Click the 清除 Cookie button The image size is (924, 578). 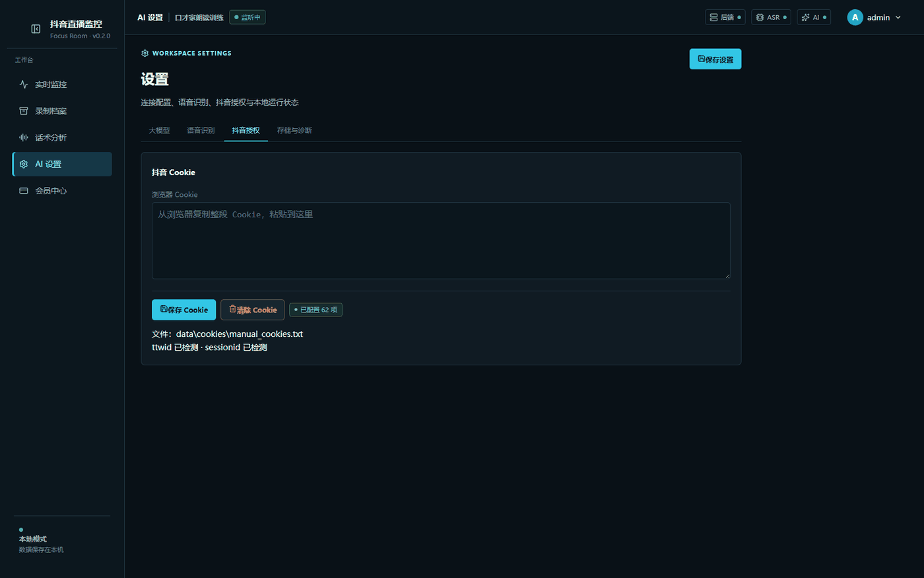(253, 310)
